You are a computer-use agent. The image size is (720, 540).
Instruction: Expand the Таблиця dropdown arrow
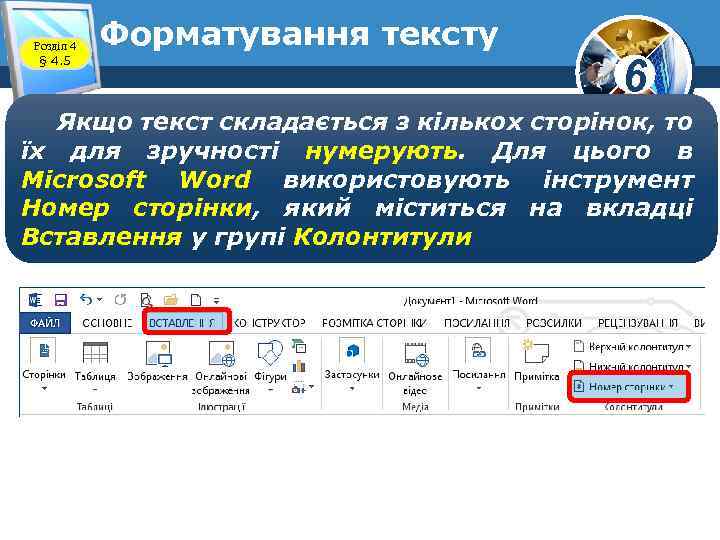95,389
